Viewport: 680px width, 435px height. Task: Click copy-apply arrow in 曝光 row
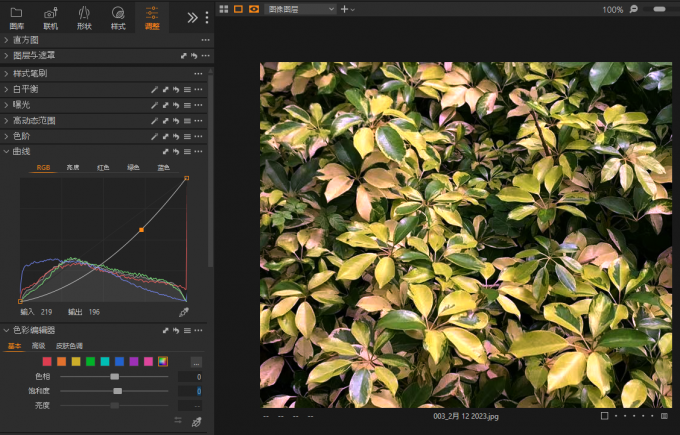pyautogui.click(x=166, y=105)
